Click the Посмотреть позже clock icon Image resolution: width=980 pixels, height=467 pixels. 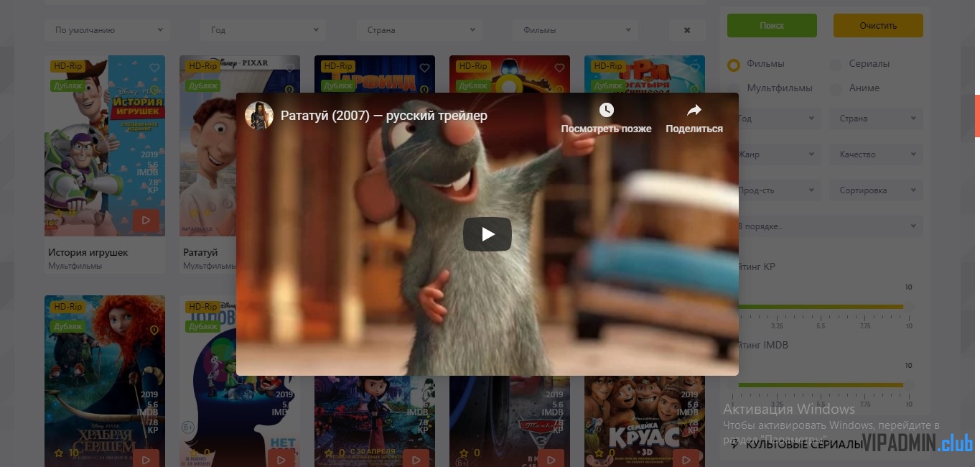click(x=607, y=110)
